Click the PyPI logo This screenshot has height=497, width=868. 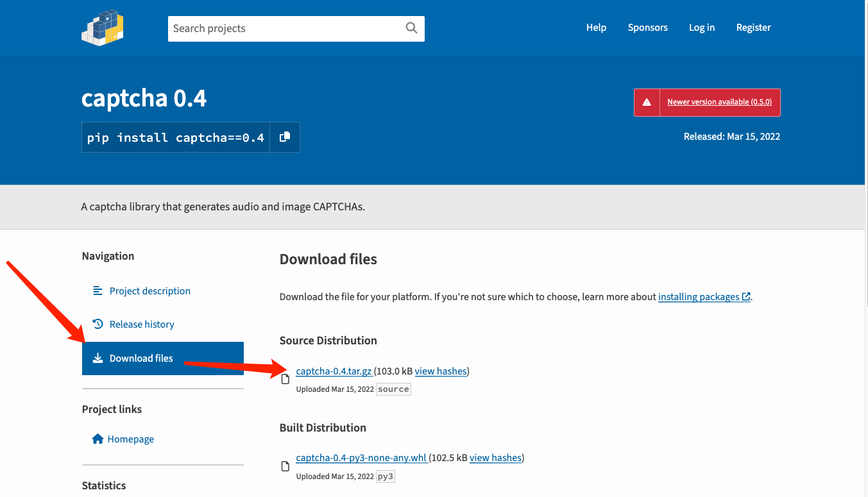click(x=103, y=28)
